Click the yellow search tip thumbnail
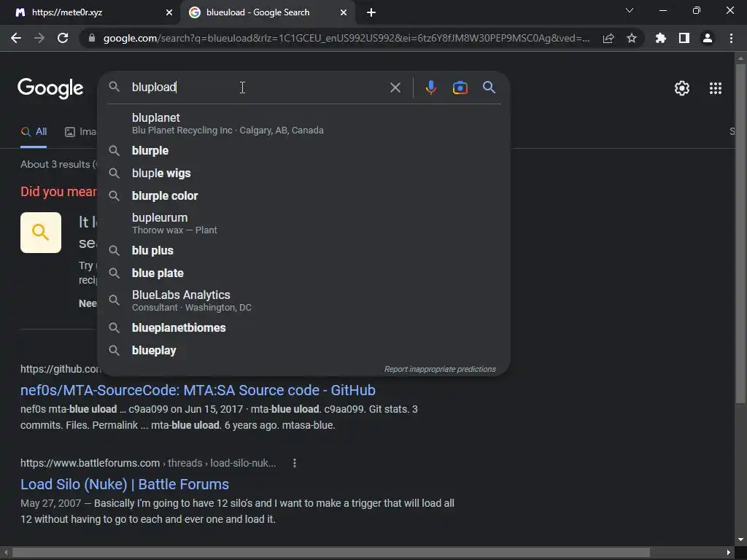This screenshot has height=560, width=747. click(41, 233)
